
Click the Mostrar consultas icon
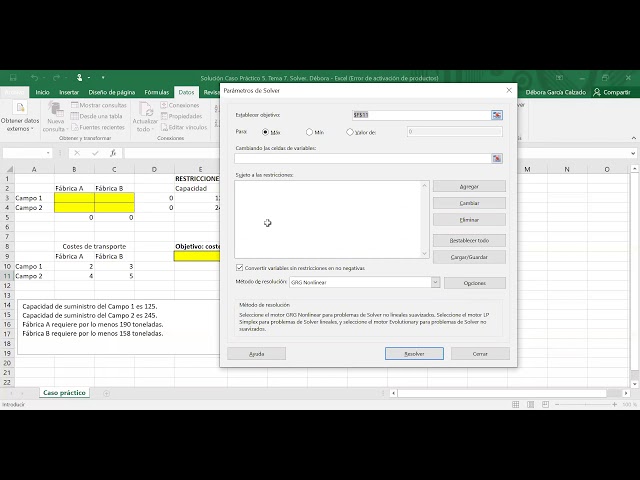click(x=75, y=105)
